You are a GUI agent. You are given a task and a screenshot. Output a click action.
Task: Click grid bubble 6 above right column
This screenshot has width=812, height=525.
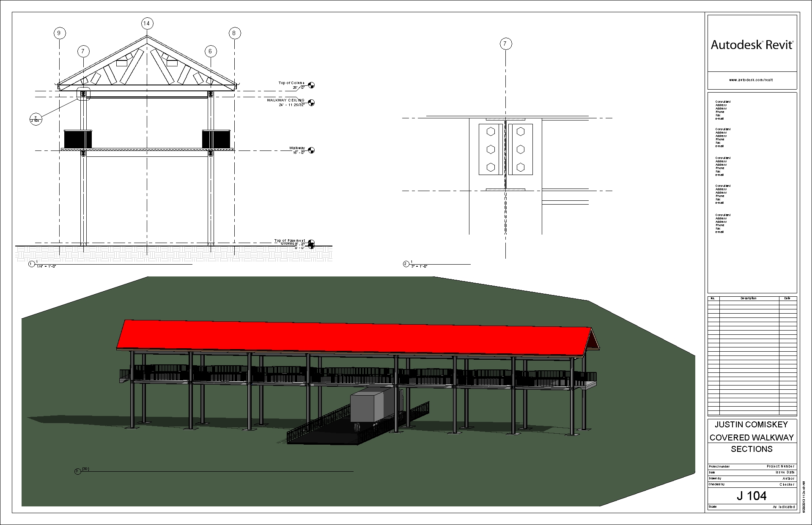[x=210, y=52]
